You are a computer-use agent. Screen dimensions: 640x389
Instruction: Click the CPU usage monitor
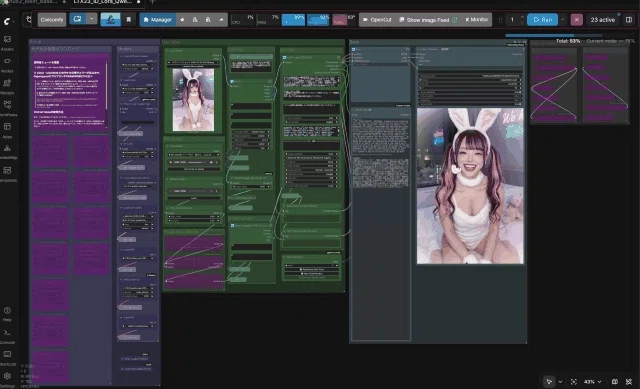click(x=242, y=20)
